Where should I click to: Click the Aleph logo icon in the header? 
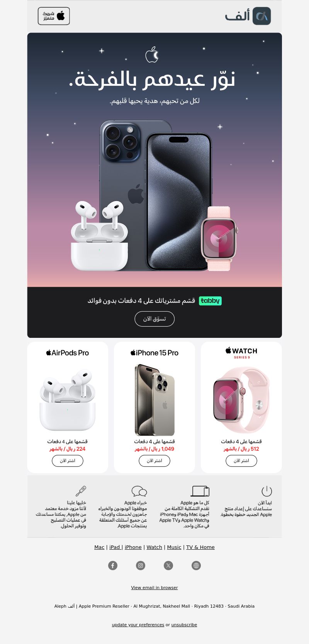tap(261, 16)
